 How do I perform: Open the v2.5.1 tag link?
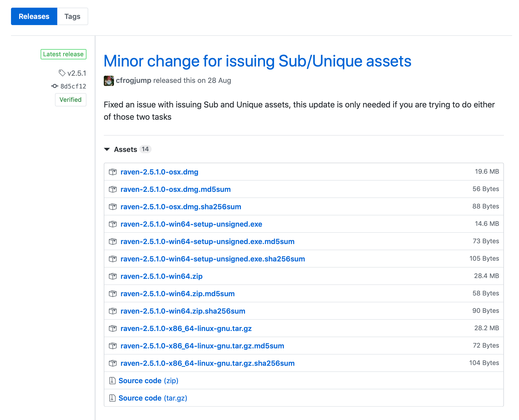click(77, 73)
